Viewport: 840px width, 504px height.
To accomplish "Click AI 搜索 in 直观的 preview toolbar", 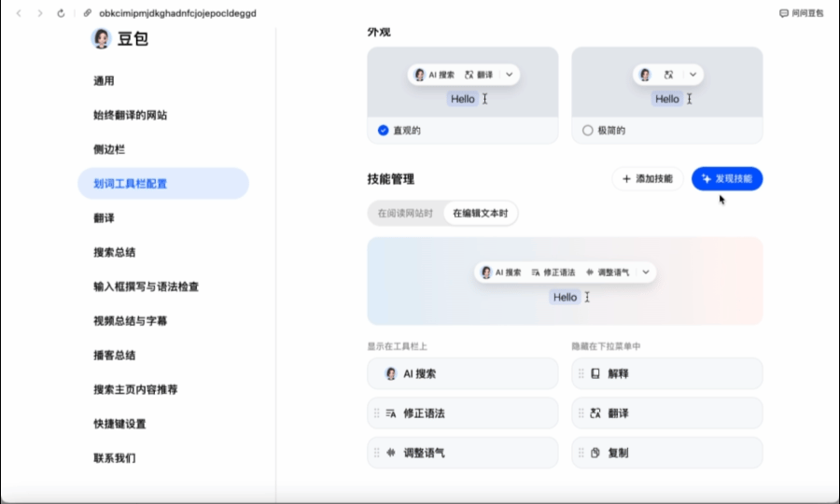I will (x=434, y=75).
